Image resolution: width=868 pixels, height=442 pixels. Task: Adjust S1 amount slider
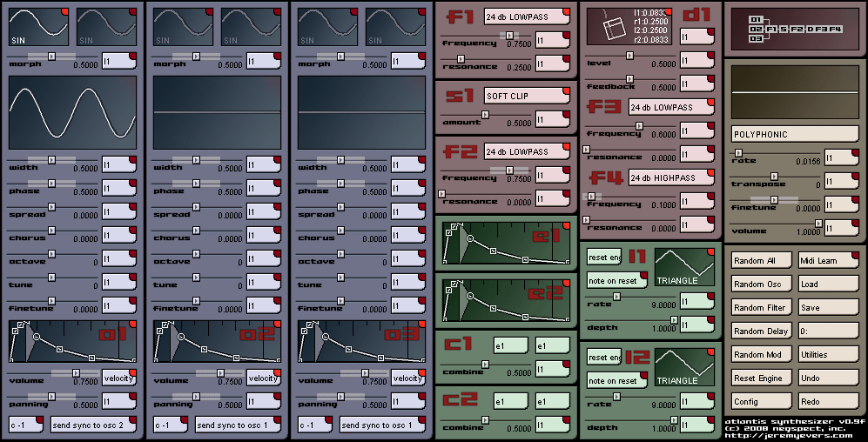[x=486, y=115]
